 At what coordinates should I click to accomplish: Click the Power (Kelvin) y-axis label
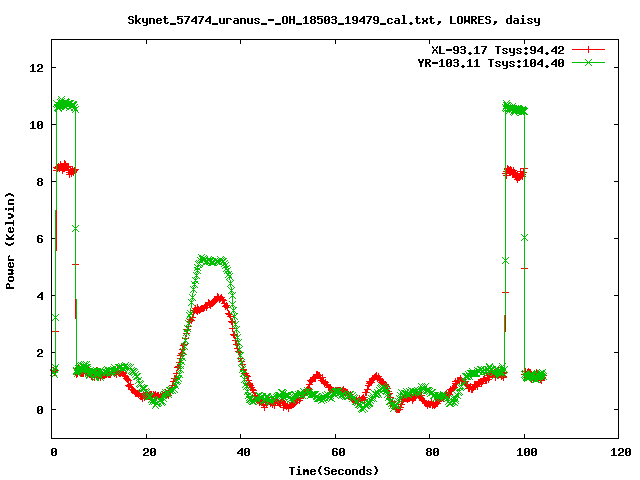pos(10,241)
